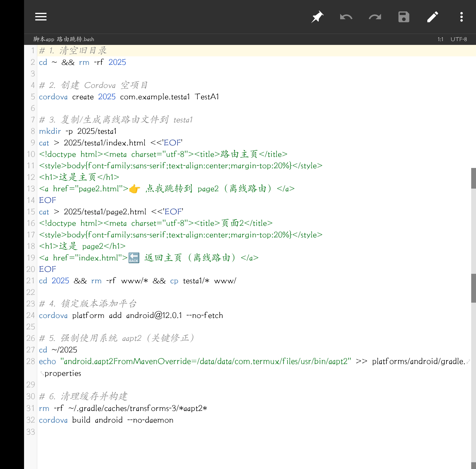Select the UTF-8 encoding indicator
This screenshot has height=469, width=476.
(x=459, y=39)
